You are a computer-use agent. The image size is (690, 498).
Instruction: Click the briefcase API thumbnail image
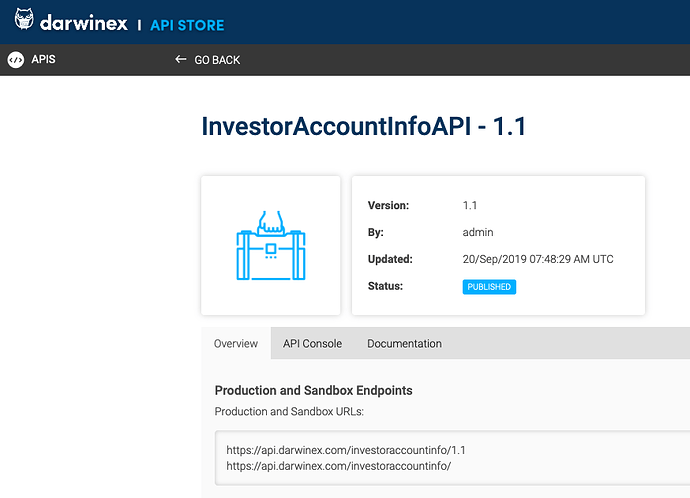pos(271,245)
